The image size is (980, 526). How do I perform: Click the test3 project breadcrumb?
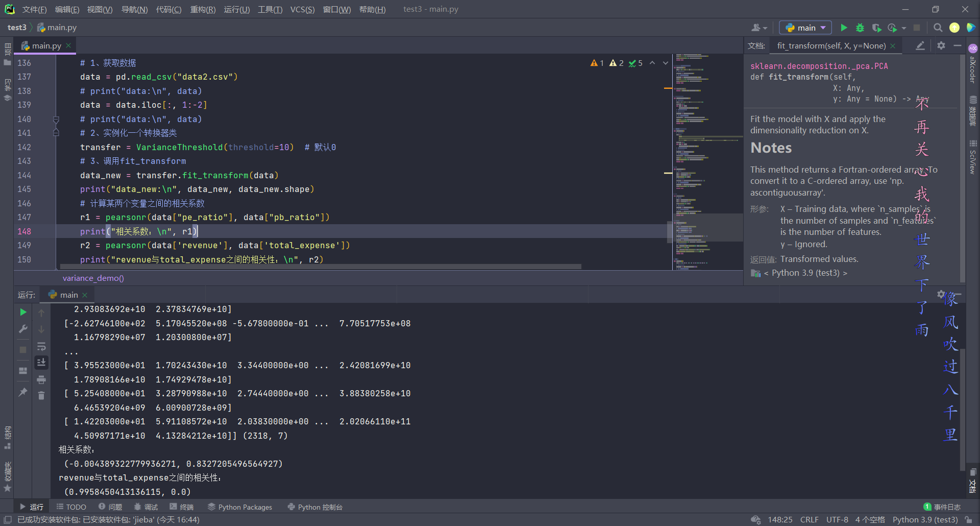[x=17, y=28]
